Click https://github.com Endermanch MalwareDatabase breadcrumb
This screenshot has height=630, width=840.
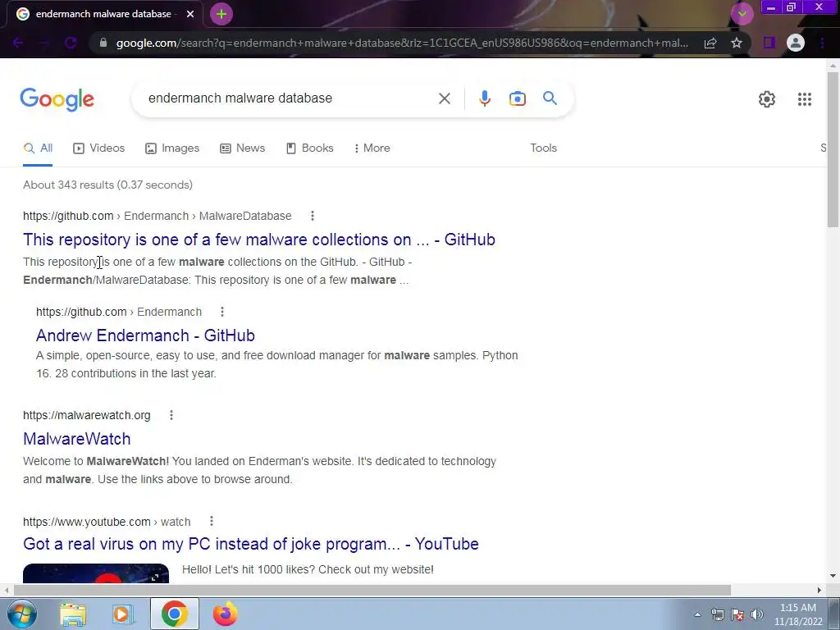(157, 216)
